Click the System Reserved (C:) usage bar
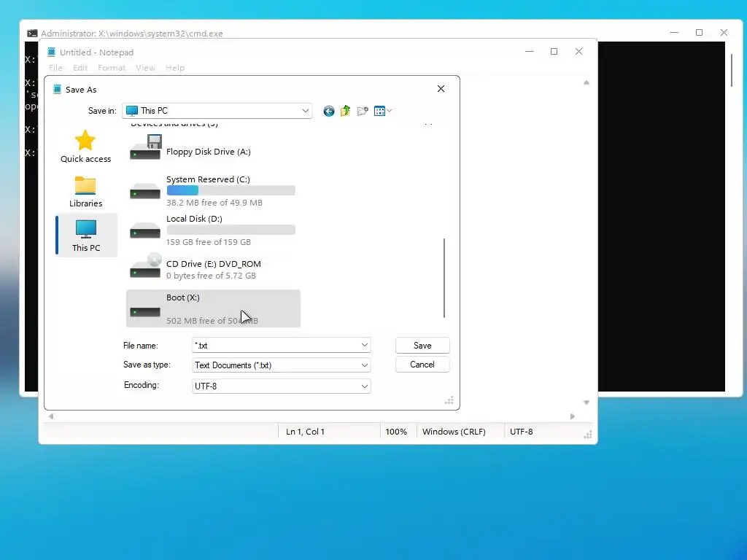Image resolution: width=747 pixels, height=560 pixels. [231, 190]
